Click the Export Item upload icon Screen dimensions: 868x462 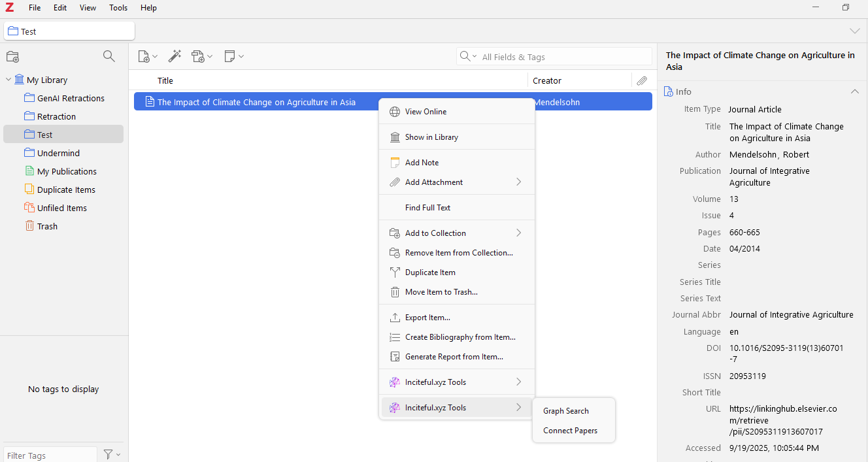click(395, 318)
